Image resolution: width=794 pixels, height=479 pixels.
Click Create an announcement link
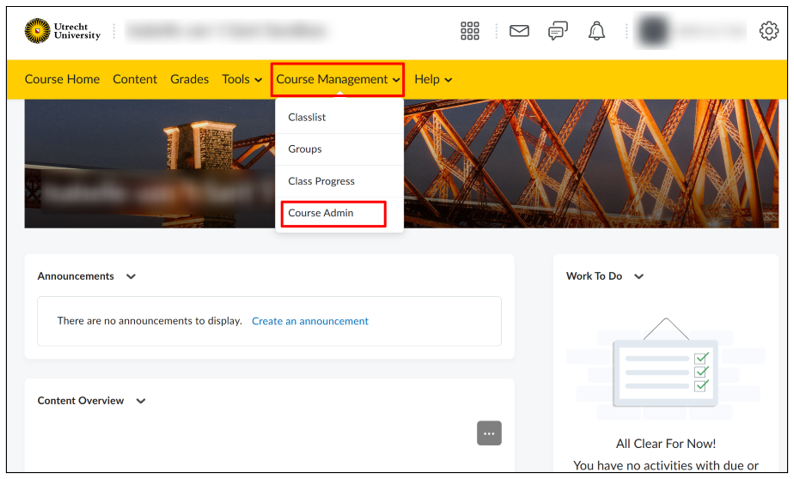point(310,321)
